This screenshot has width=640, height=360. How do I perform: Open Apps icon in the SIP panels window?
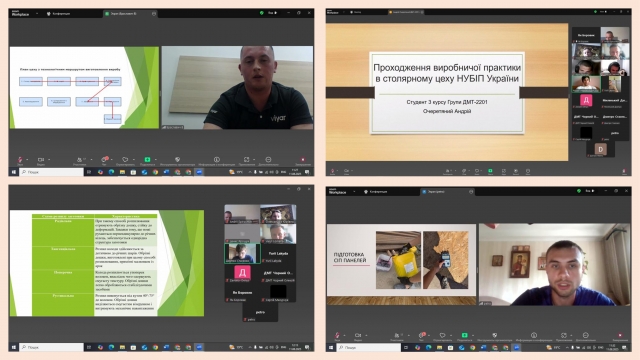[564, 336]
